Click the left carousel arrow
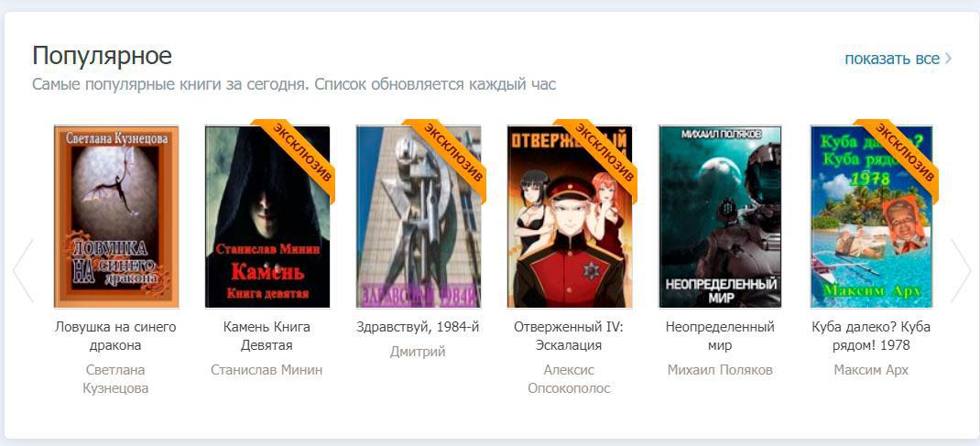The width and height of the screenshot is (980, 446). tap(23, 270)
